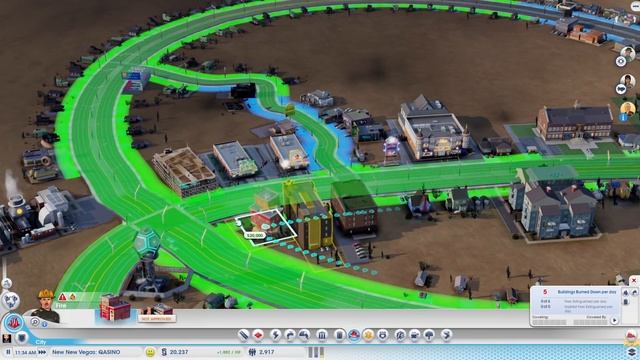Select the fire truck data layer icon in panel
This screenshot has width=640, height=360.
[635, 292]
